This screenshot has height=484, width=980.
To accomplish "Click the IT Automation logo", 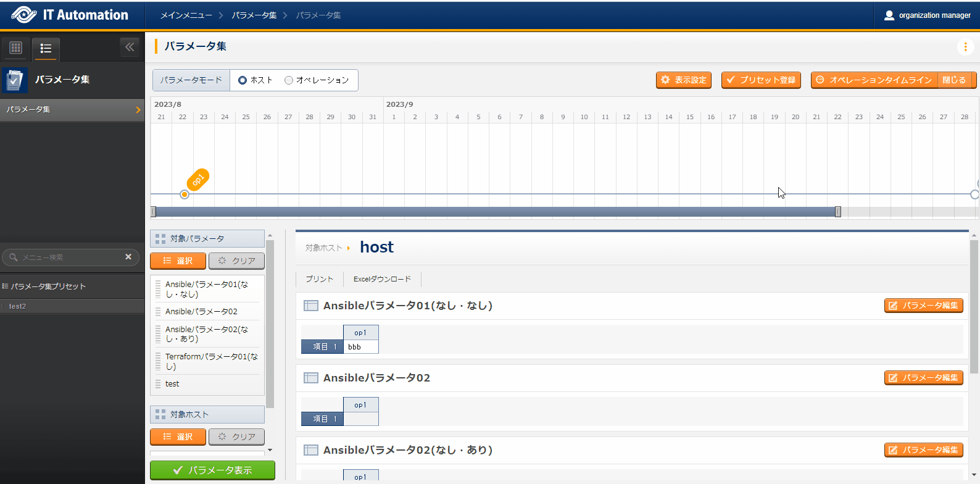I will click(x=70, y=15).
